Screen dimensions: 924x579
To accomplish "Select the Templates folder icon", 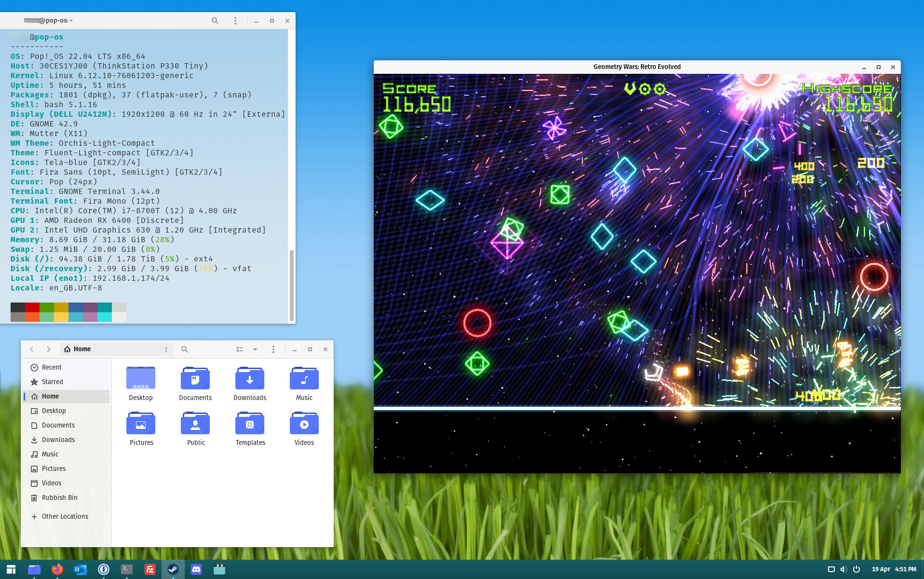I will pos(250,423).
